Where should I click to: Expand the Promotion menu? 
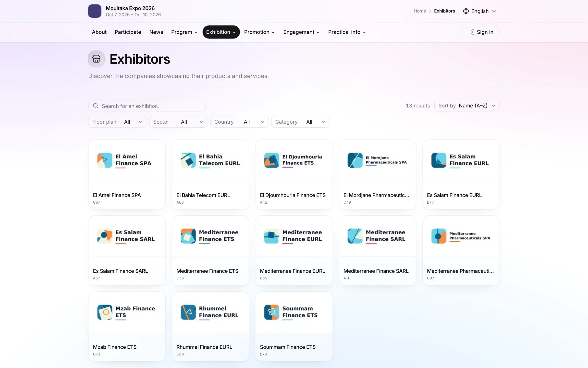click(x=259, y=32)
